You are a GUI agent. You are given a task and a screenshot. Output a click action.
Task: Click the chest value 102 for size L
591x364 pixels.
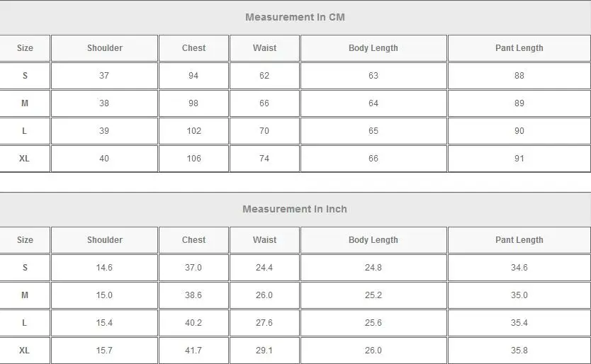193,131
